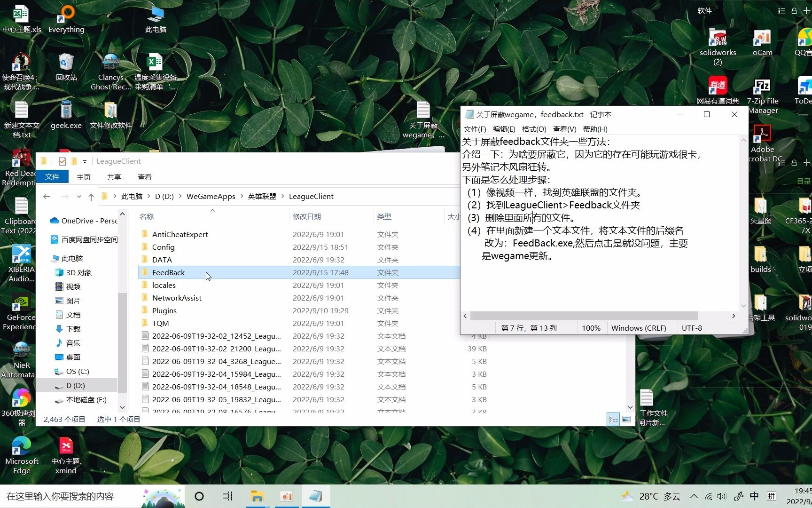Screen dimensions: 812x508
Task: Toggle the 拼 IME mode indicator
Action: [x=771, y=496]
